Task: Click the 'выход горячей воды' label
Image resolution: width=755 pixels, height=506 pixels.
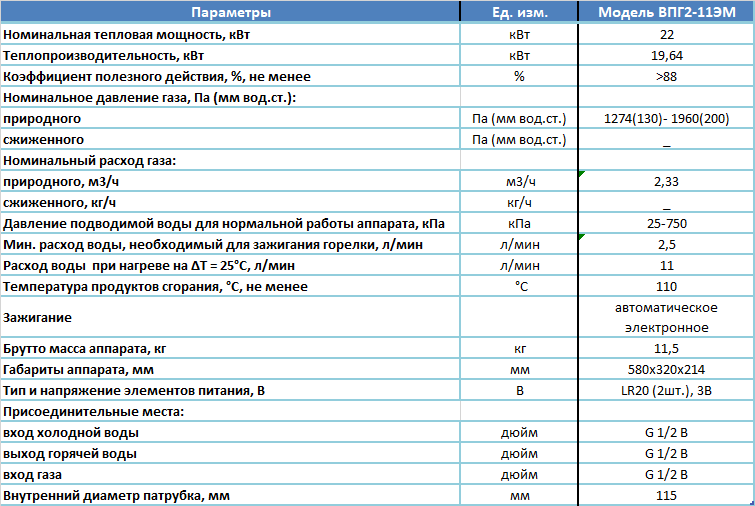Action: tap(230, 454)
